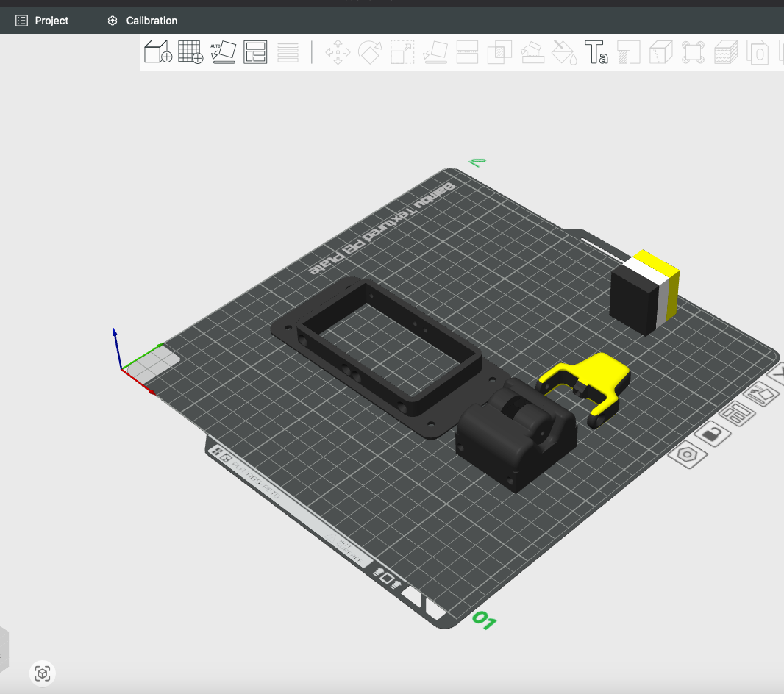Select the Rotate tool
The width and height of the screenshot is (784, 694).
[x=371, y=53]
